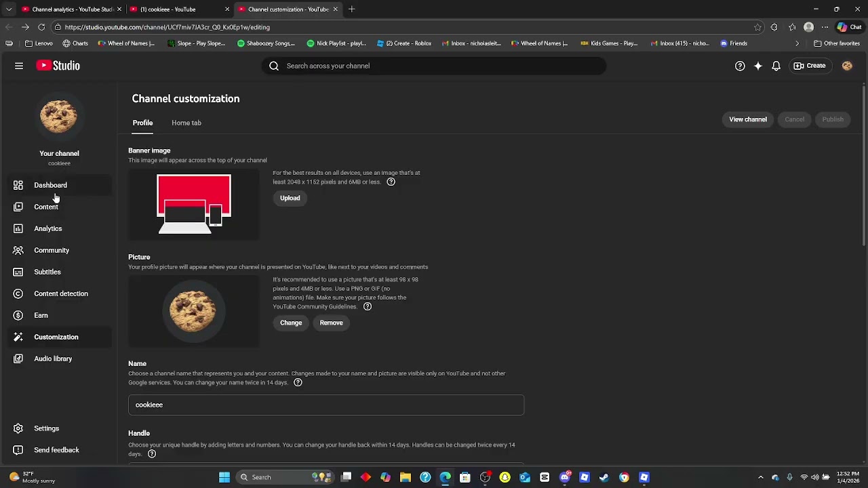The image size is (868, 488).
Task: Close the Channel customization browser tab
Action: 335,9
